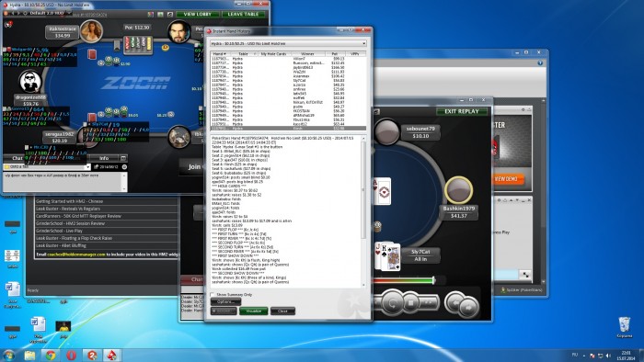This screenshot has height=362, width=644.
Task: Open Opera browser from the taskbar
Action: [71, 355]
